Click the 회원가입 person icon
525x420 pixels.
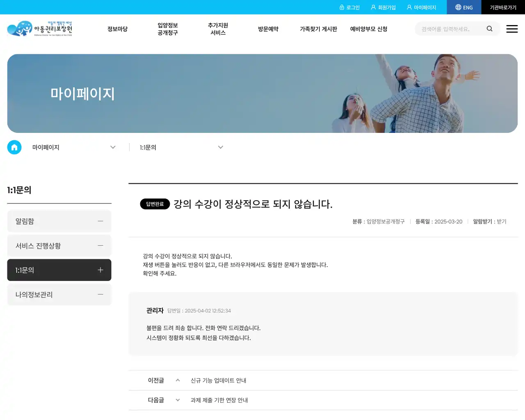pyautogui.click(x=373, y=7)
